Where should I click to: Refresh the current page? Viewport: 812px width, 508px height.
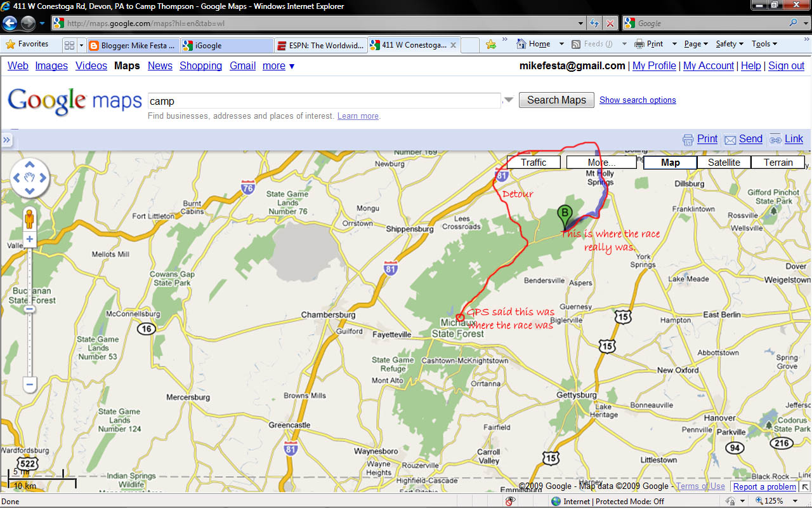pos(594,23)
